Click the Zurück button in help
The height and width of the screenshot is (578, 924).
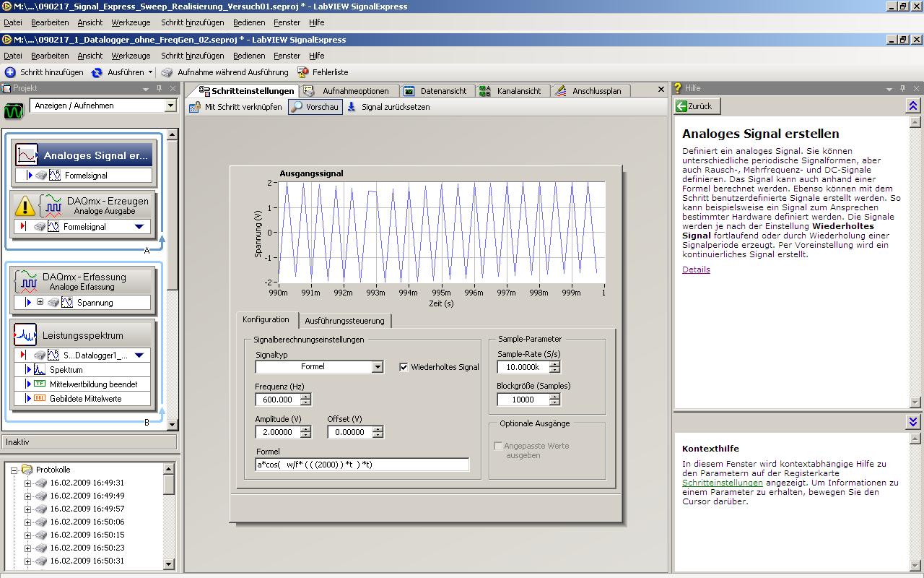[x=697, y=106]
